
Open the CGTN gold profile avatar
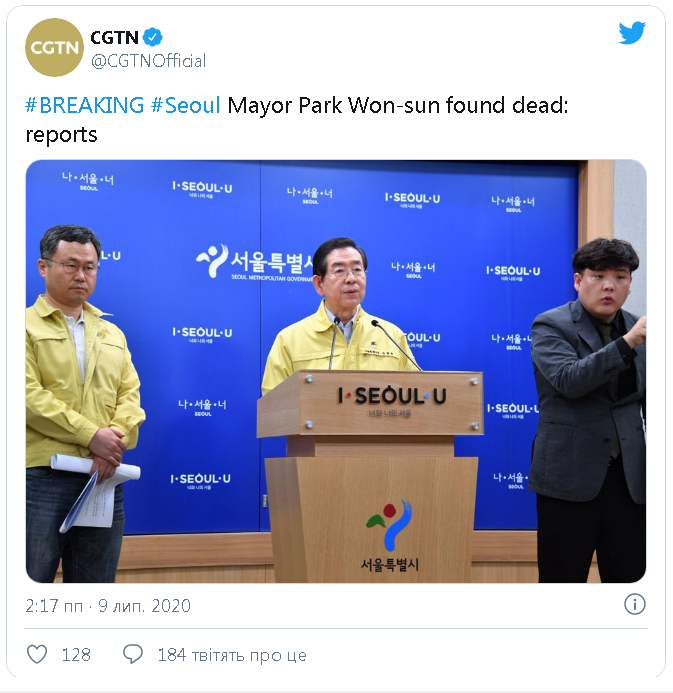(54, 47)
